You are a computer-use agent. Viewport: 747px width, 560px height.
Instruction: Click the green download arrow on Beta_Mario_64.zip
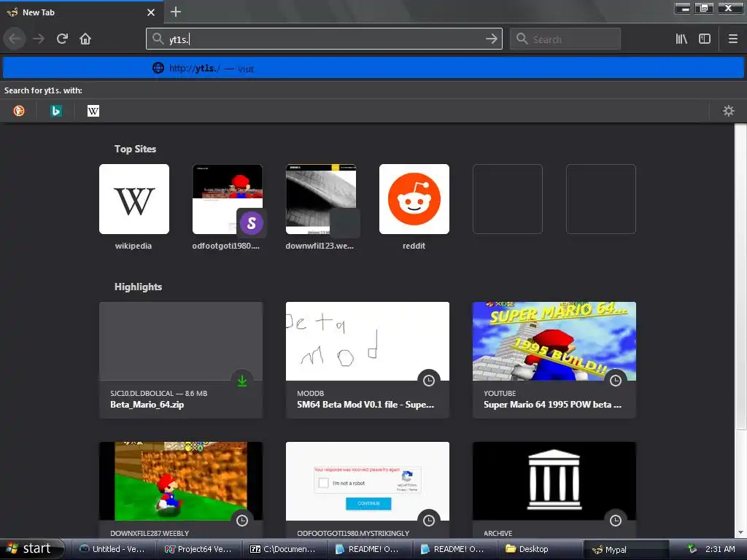(242, 381)
